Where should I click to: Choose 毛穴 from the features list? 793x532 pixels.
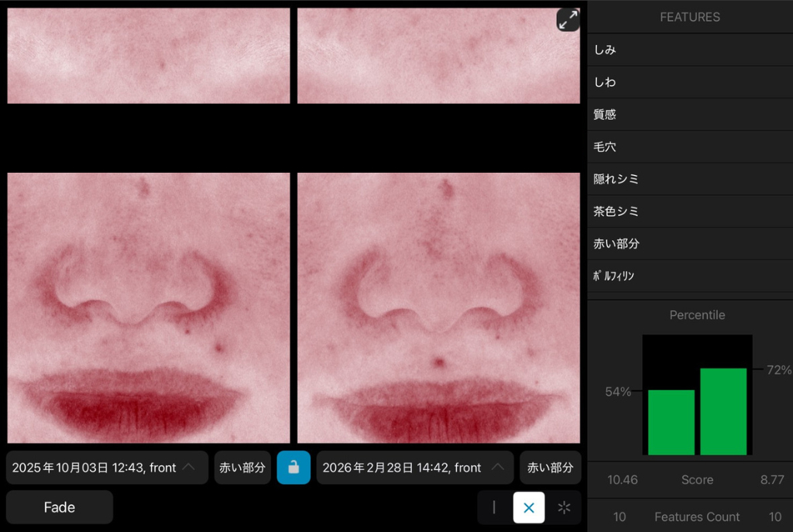coord(689,146)
